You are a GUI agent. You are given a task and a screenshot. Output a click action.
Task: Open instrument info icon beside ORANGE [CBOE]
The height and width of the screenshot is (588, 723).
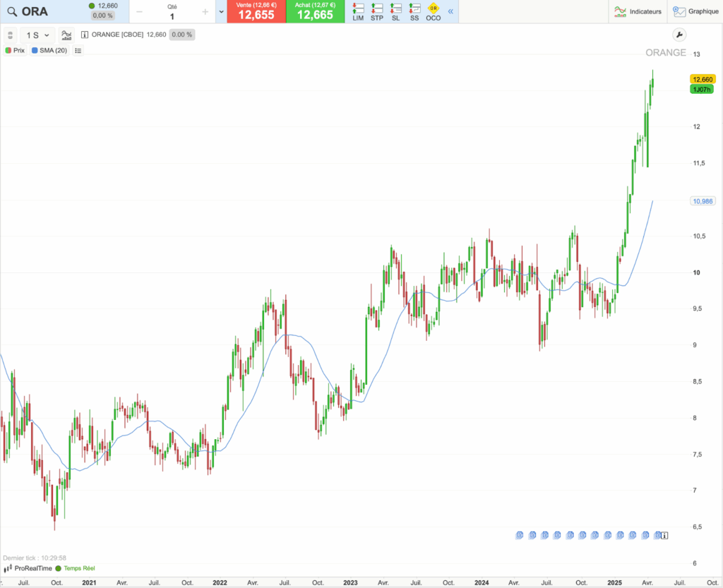85,35
